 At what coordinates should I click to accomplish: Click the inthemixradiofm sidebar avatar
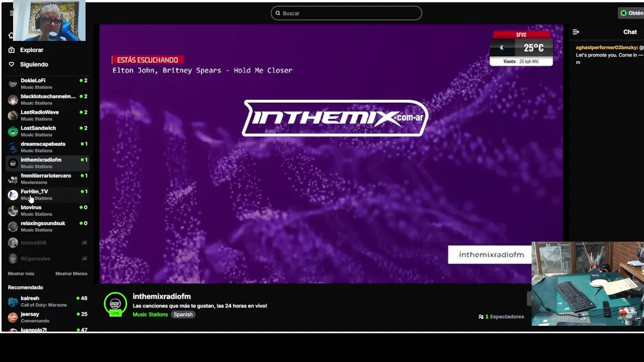[13, 163]
